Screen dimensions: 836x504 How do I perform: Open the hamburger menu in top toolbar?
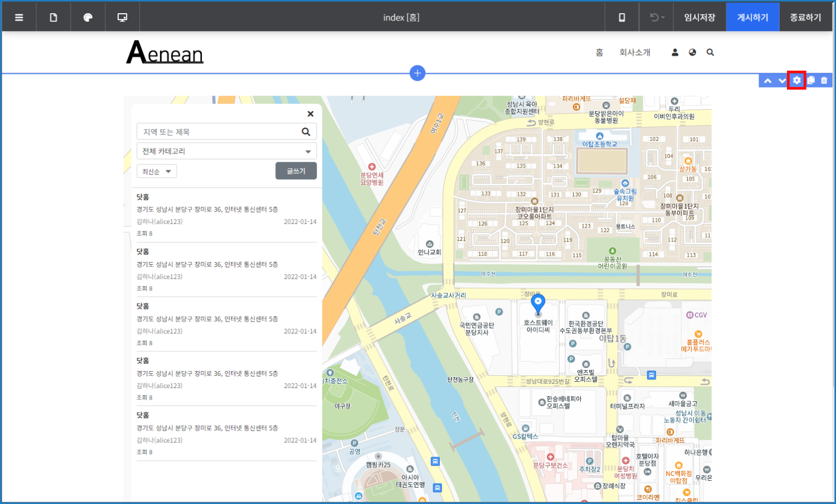tap(19, 17)
